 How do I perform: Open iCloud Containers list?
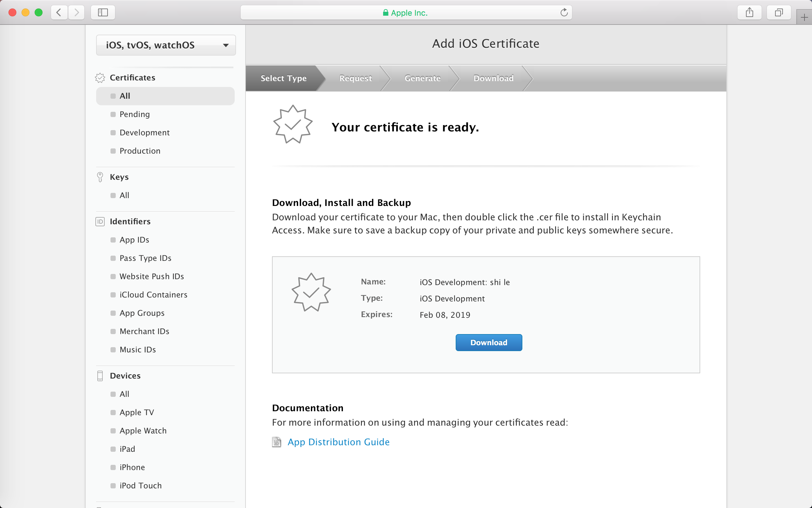pyautogui.click(x=154, y=295)
